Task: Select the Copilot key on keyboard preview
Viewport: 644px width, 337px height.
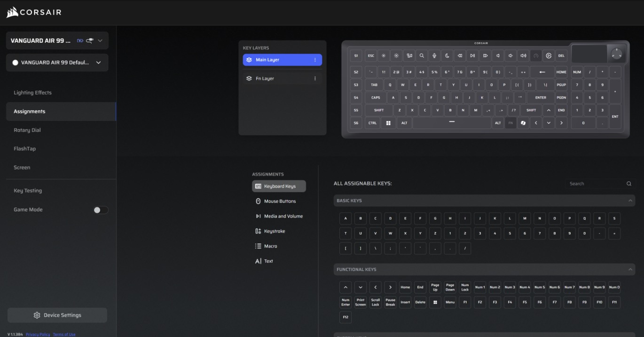Action: point(523,123)
